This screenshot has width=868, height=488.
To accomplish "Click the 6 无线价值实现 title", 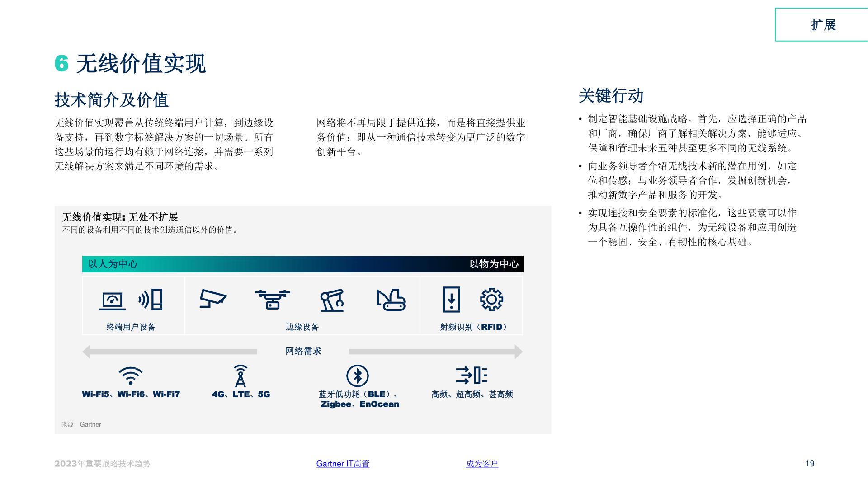I will click(x=130, y=64).
